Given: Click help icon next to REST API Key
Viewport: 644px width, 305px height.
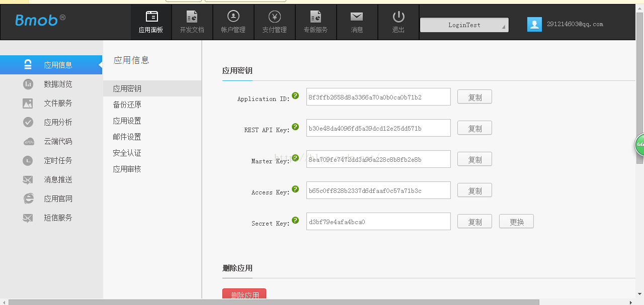Looking at the screenshot, I should pyautogui.click(x=295, y=127).
